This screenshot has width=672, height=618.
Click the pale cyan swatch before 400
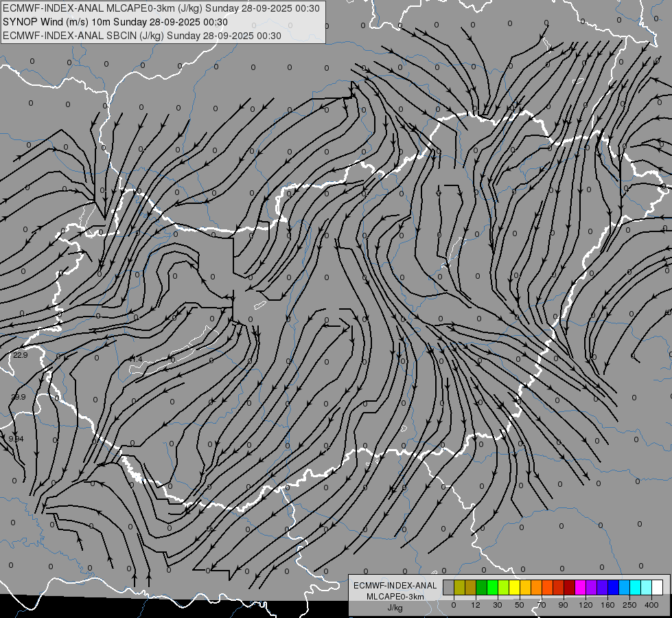click(647, 587)
